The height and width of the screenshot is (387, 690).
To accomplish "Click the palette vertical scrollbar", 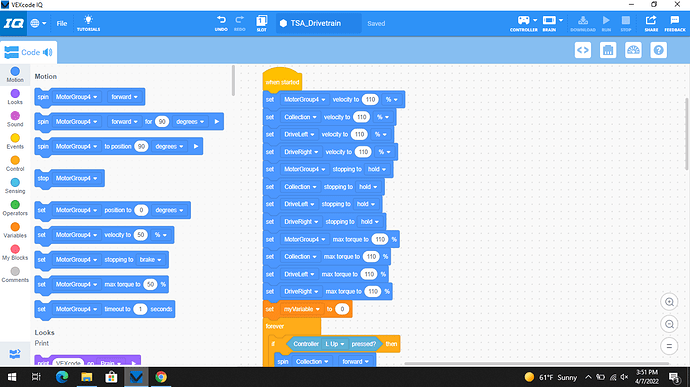I will 233,81.
